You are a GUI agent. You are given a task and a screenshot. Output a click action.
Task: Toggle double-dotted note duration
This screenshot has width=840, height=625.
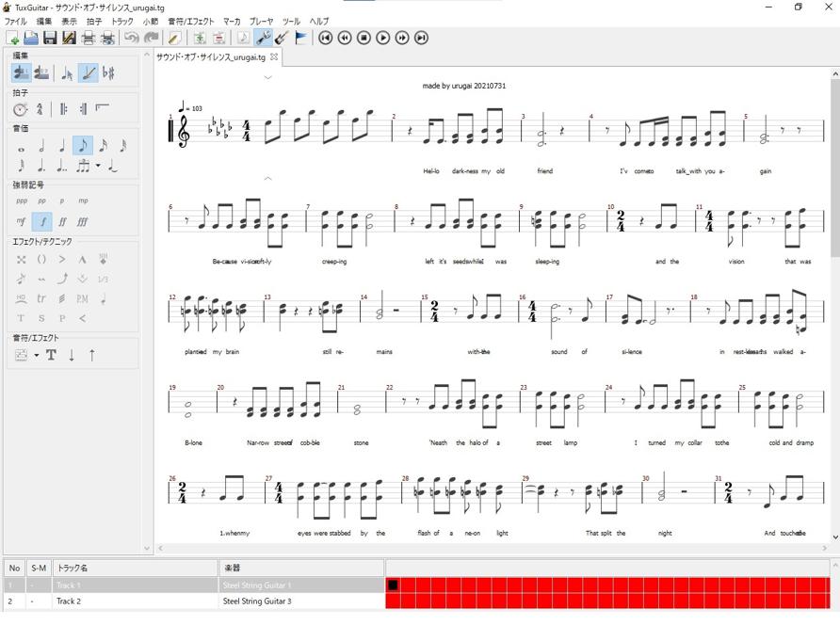[62, 166]
